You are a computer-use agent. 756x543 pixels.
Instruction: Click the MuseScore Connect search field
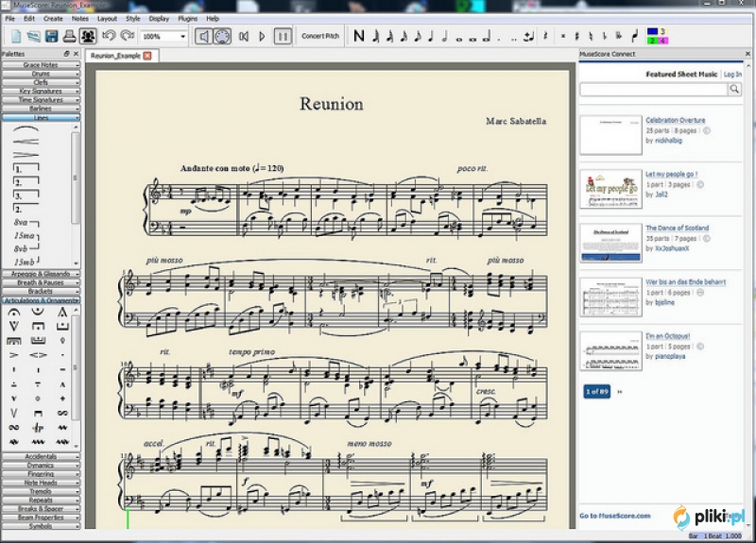tap(653, 89)
